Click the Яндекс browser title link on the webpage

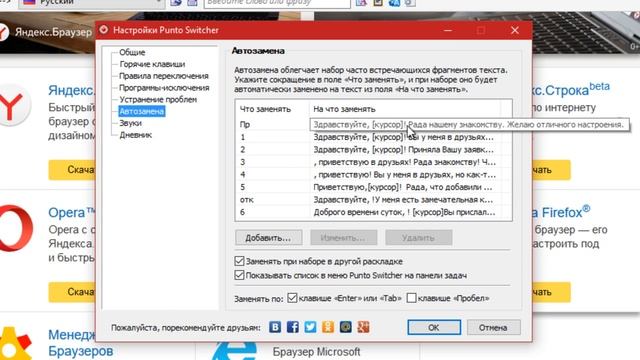coord(71,90)
